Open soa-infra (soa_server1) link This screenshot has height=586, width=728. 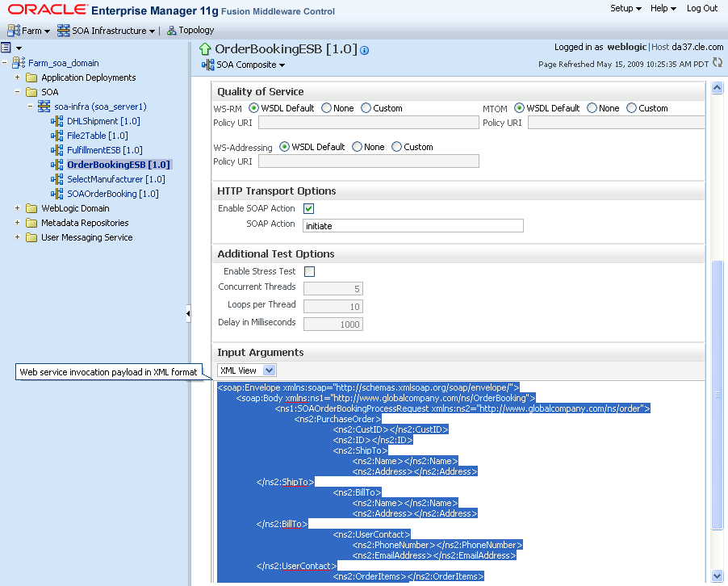tap(100, 107)
